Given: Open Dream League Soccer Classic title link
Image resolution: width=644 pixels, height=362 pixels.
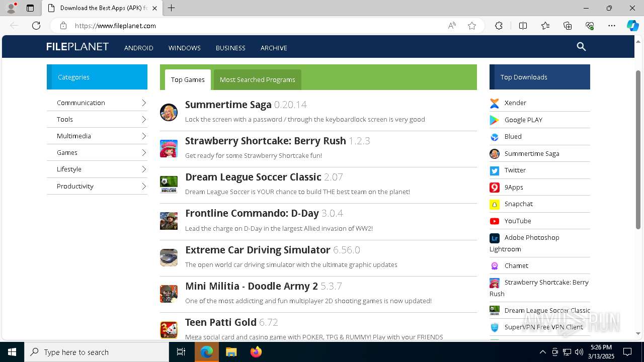Looking at the screenshot, I should tap(253, 177).
